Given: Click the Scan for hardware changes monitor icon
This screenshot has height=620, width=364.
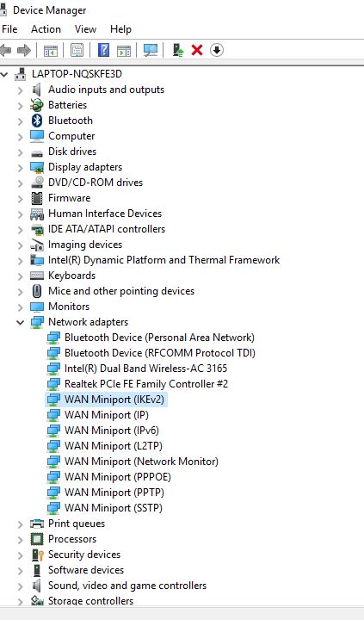Looking at the screenshot, I should (x=151, y=50).
